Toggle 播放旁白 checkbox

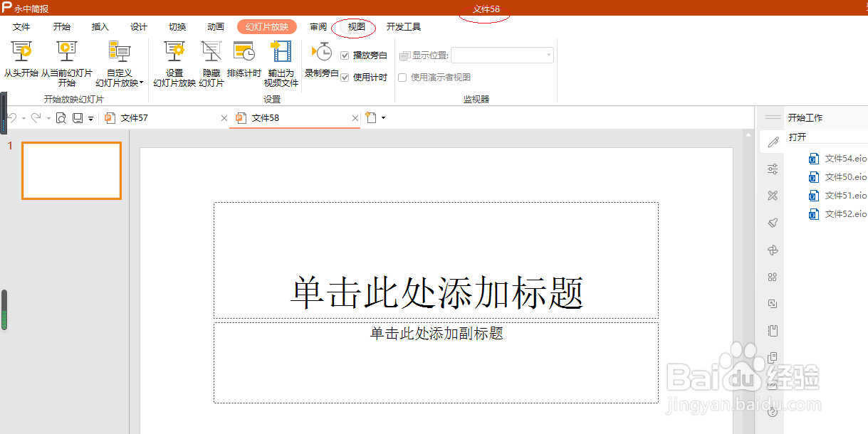[345, 55]
